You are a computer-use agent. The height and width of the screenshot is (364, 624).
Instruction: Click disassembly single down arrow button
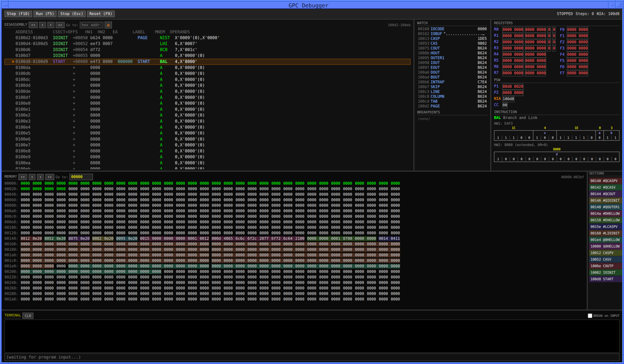51,25
